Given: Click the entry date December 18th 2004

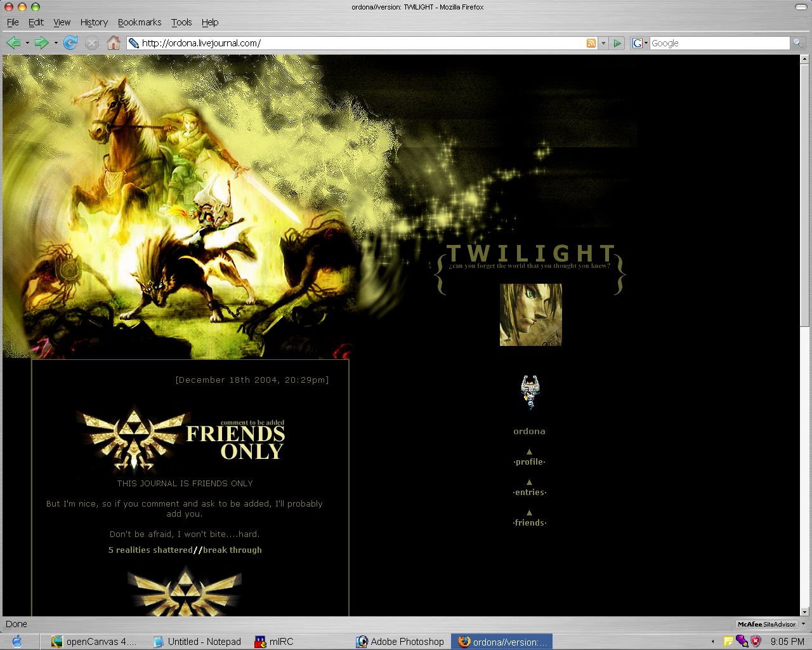Looking at the screenshot, I should (x=252, y=380).
